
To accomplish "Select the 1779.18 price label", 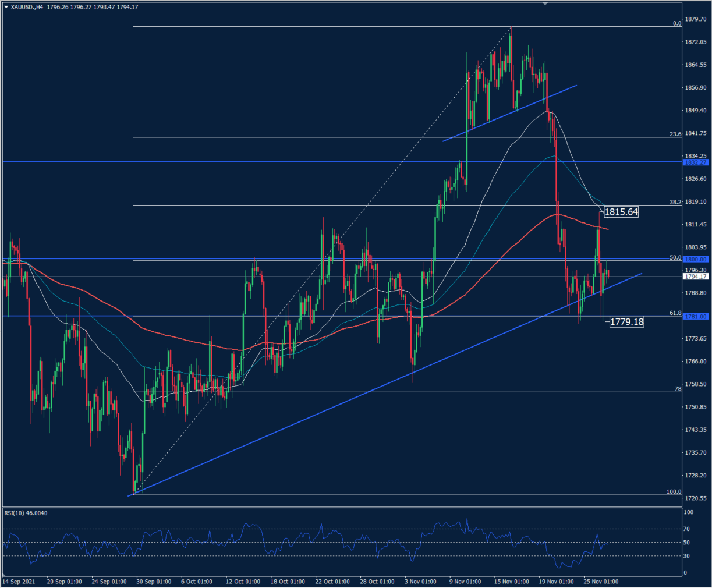I will click(626, 321).
